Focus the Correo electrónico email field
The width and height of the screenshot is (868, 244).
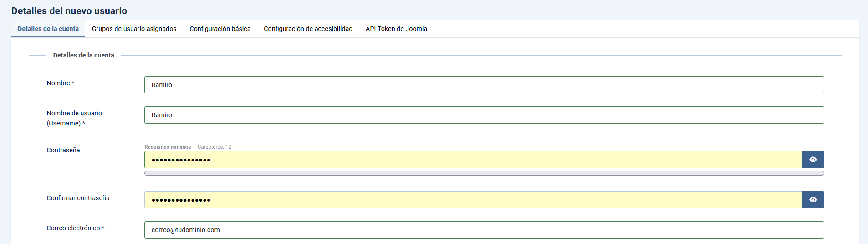pos(484,230)
